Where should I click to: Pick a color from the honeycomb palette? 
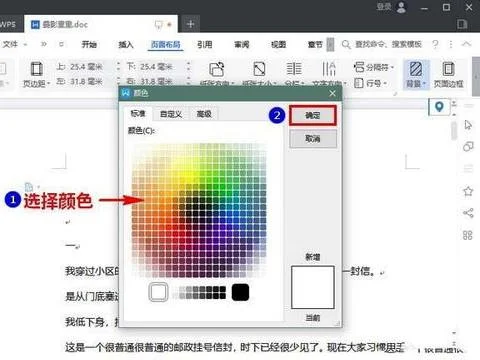coord(199,210)
